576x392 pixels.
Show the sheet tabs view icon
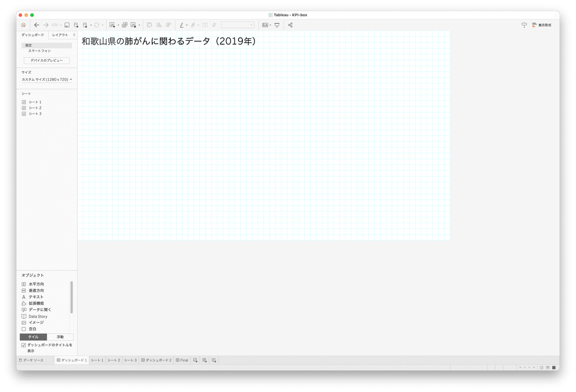(553, 368)
